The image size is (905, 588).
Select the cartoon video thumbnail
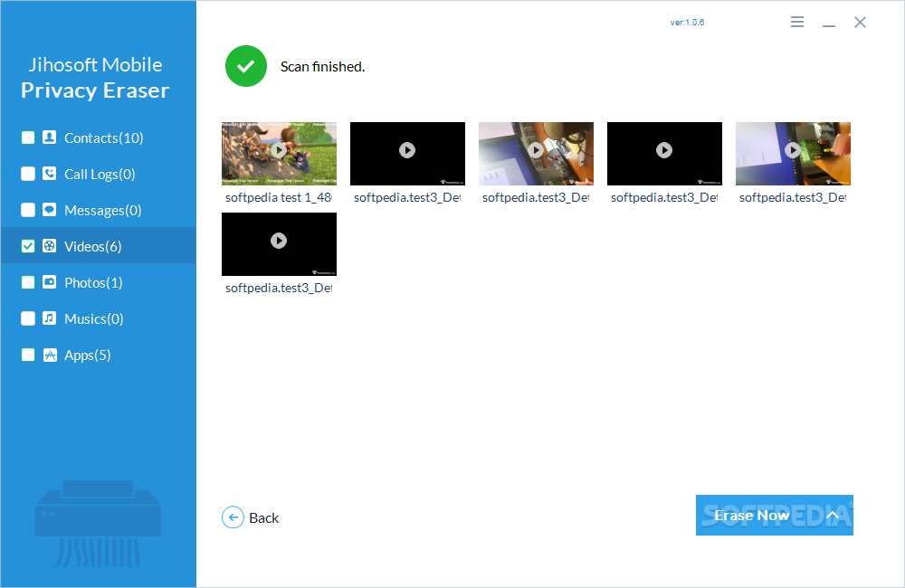pos(279,154)
